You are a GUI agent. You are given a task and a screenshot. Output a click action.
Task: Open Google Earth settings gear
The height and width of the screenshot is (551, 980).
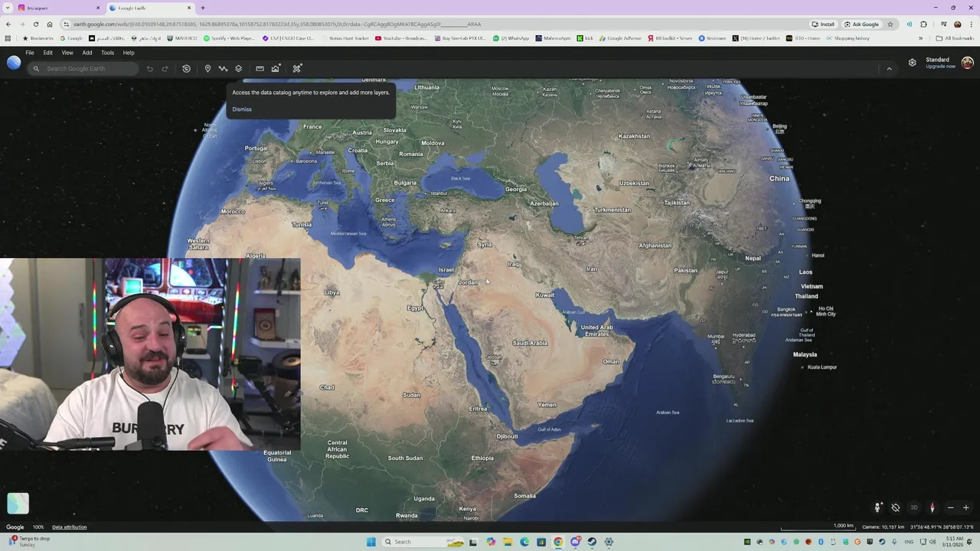point(912,63)
